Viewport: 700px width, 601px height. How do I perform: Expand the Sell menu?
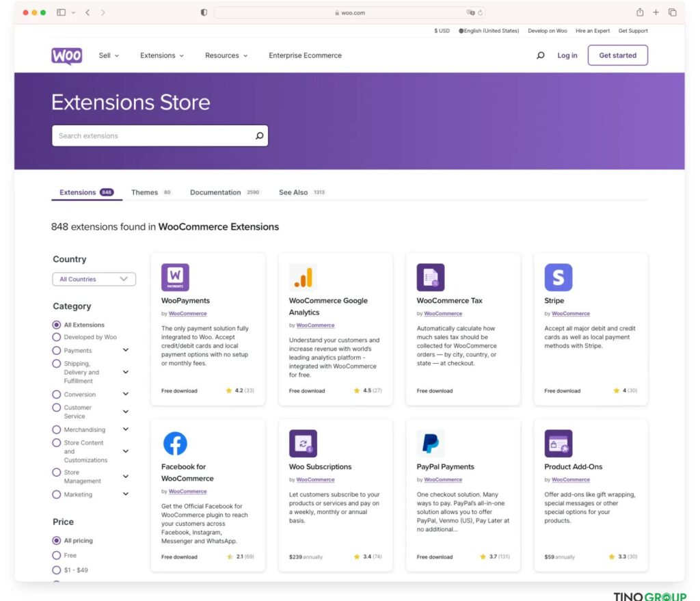pyautogui.click(x=109, y=55)
